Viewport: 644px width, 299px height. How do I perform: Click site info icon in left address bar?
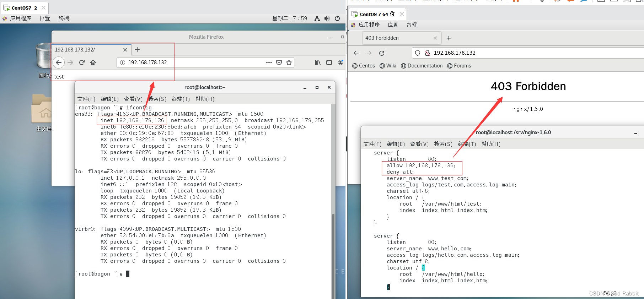[123, 62]
